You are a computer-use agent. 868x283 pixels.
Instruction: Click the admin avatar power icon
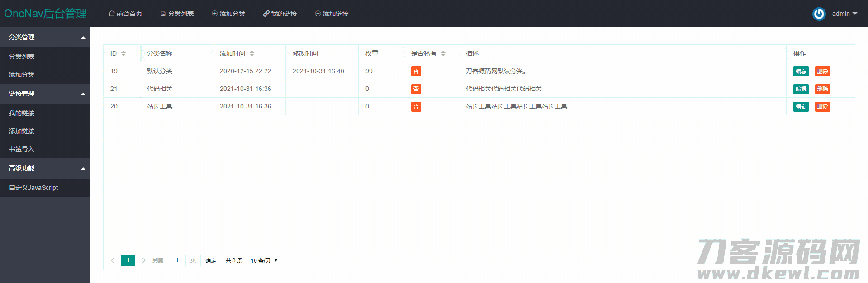pyautogui.click(x=819, y=14)
